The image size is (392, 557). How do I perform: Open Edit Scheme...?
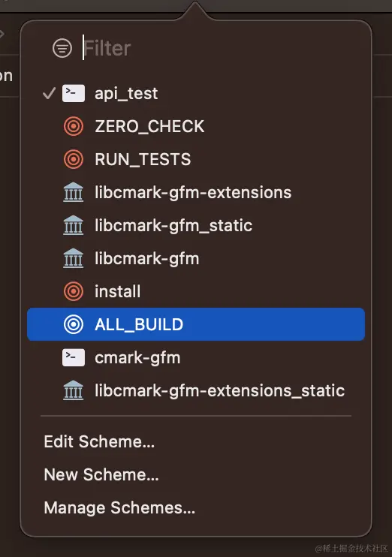(100, 441)
